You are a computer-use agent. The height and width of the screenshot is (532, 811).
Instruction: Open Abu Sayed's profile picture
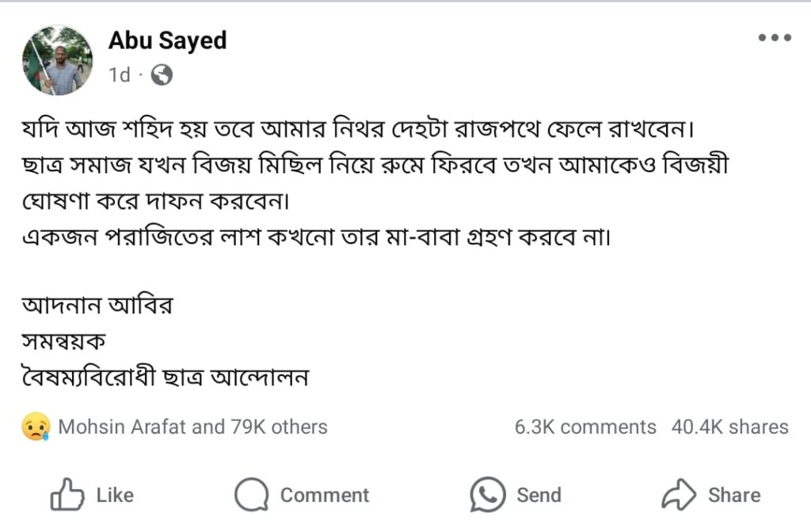coord(57,60)
